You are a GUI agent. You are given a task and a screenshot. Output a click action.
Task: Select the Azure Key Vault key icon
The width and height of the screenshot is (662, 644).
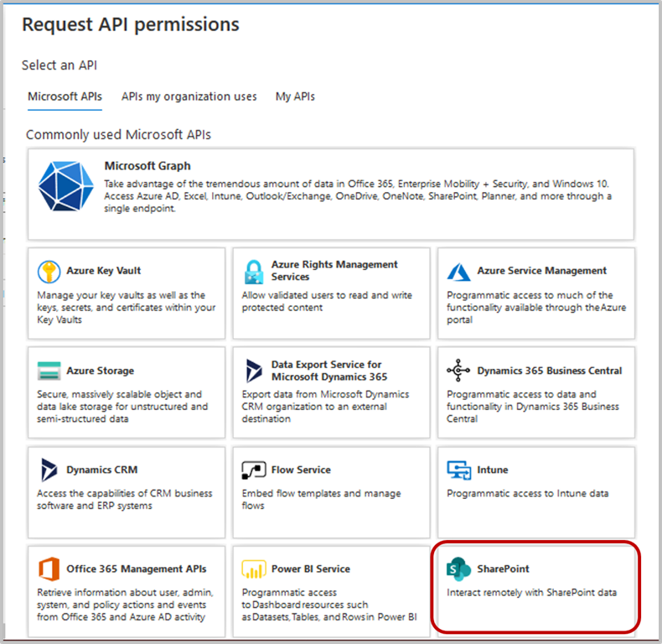tap(49, 272)
